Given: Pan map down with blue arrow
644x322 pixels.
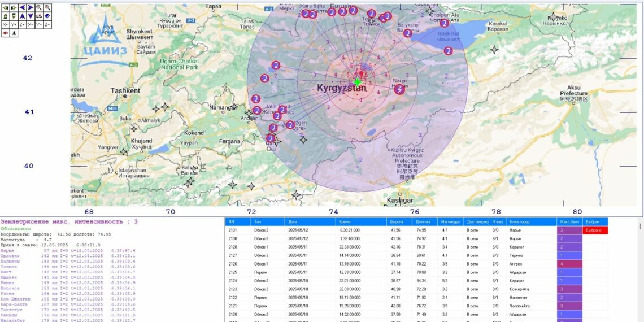Looking at the screenshot, I should [x=31, y=16].
